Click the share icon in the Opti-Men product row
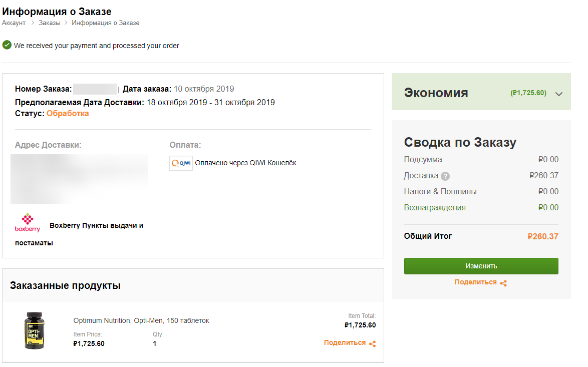The width and height of the screenshot is (588, 367). click(372, 344)
